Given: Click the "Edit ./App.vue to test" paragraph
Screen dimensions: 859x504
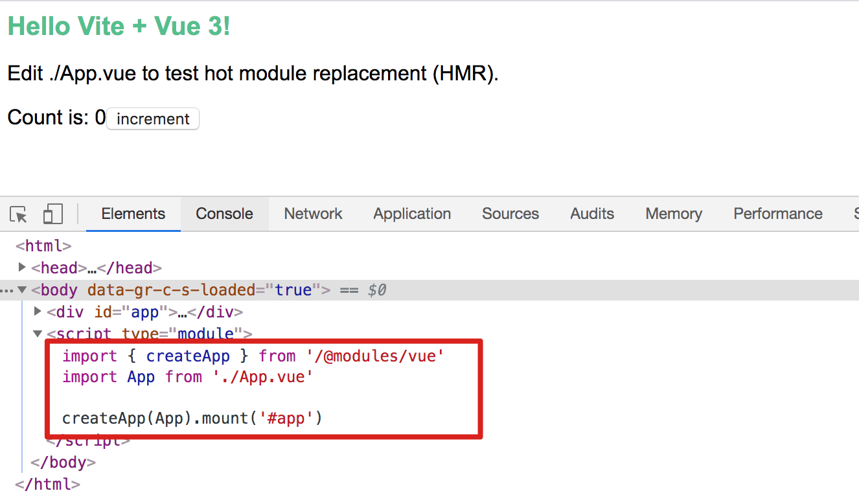Looking at the screenshot, I should coord(253,73).
